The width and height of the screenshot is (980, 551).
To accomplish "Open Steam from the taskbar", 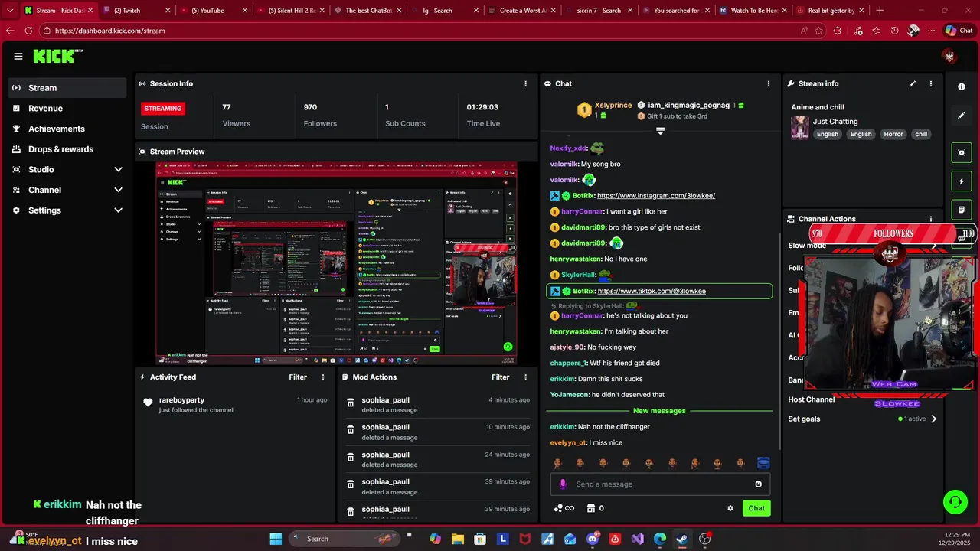I will click(x=682, y=539).
